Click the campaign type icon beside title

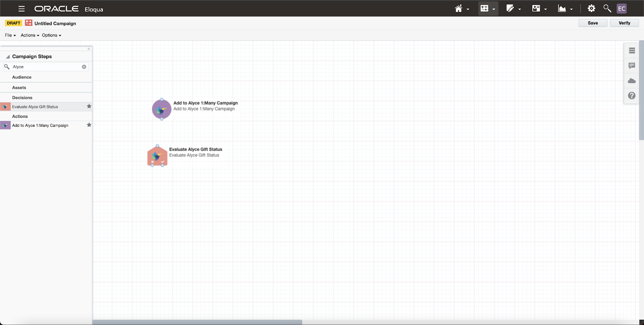[x=29, y=23]
